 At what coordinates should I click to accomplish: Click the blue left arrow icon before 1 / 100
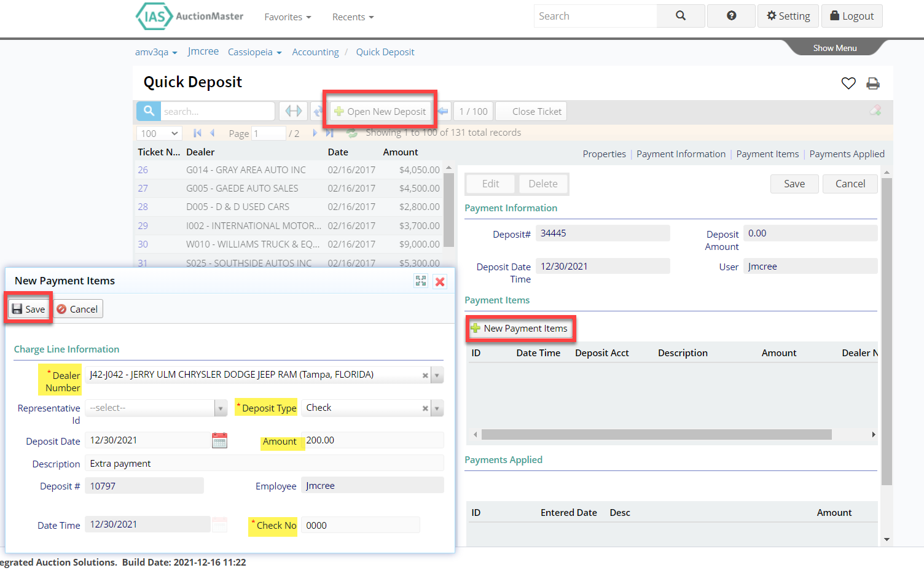443,111
